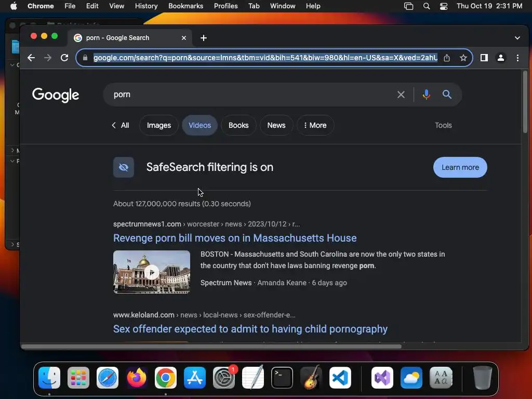532x399 pixels.
Task: Open Control Center in the menu bar
Action: click(444, 6)
